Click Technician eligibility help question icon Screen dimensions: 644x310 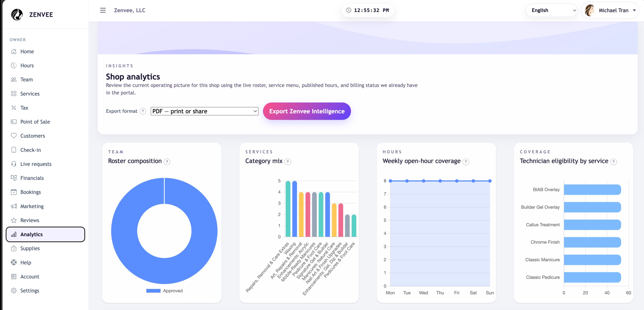pyautogui.click(x=613, y=162)
